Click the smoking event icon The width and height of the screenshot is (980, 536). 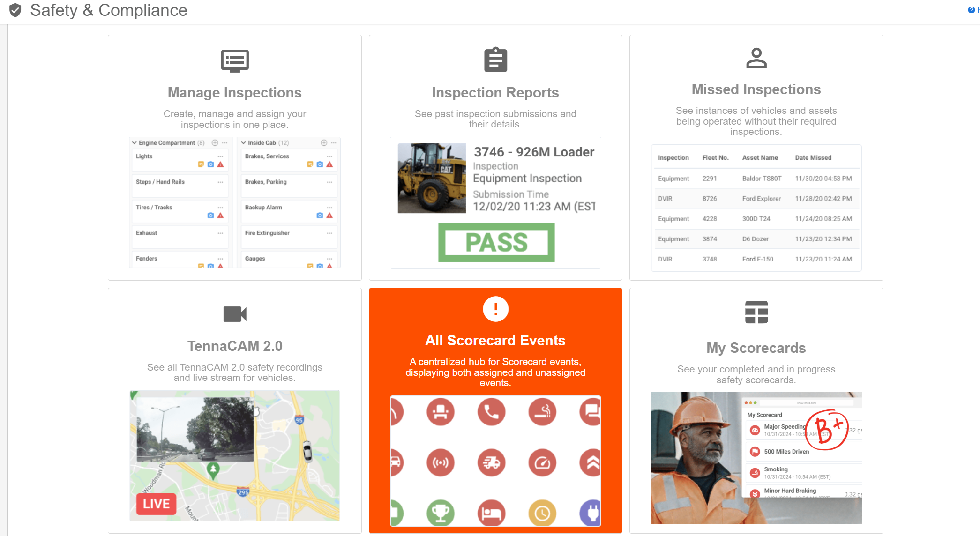pyautogui.click(x=542, y=412)
